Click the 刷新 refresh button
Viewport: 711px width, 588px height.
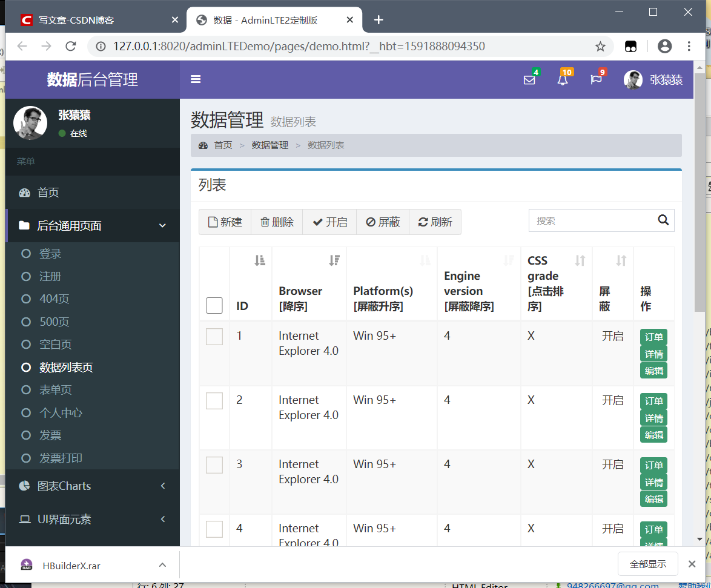[435, 222]
